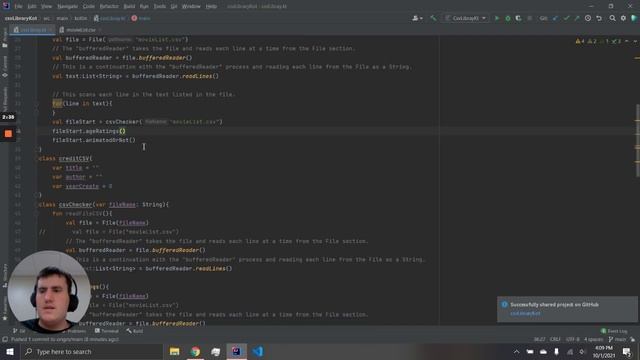The width and height of the screenshot is (640, 360).
Task: Open Search Everywhere magnifier icon
Action: click(612, 18)
